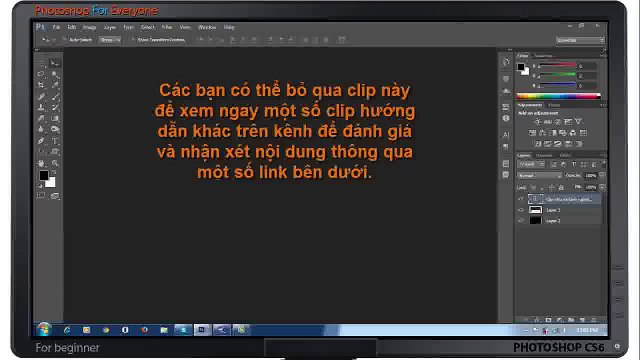Select the Quick Selection tool

click(x=55, y=74)
